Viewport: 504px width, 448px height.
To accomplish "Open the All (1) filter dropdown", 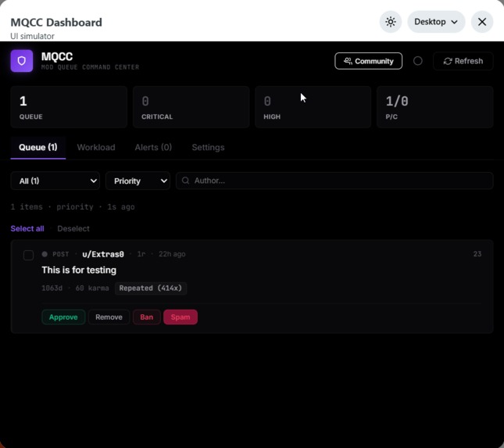I will pos(55,181).
